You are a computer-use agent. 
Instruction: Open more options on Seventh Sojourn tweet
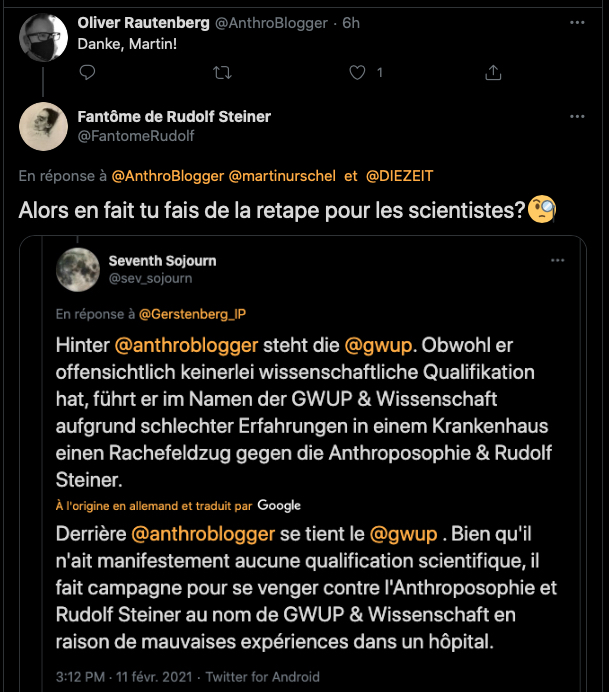pyautogui.click(x=557, y=261)
